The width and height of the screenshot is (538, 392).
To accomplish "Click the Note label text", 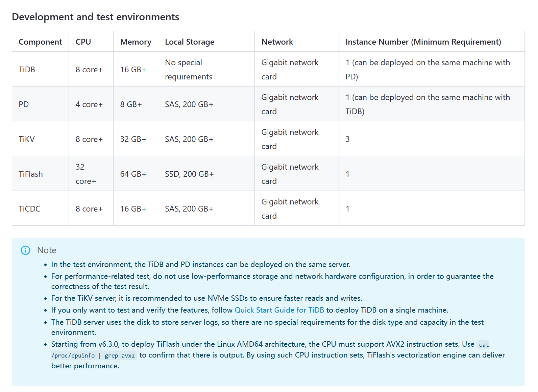I will (47, 250).
